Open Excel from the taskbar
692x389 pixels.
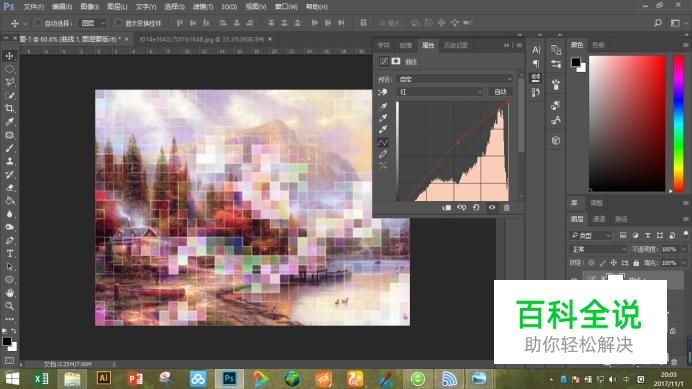coord(41,378)
